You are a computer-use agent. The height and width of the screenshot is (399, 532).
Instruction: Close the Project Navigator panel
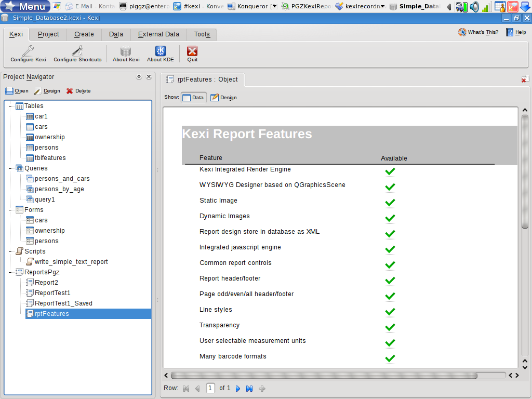[149, 77]
